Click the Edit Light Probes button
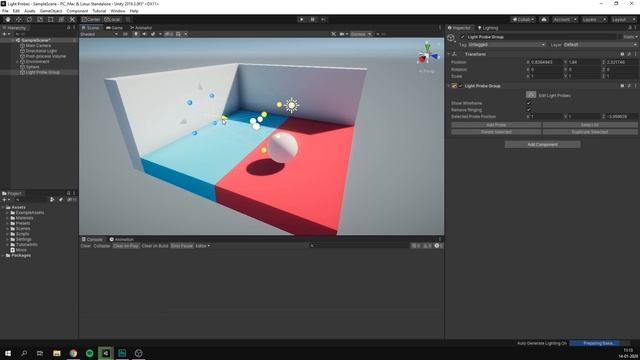Image resolution: width=640 pixels, height=360 pixels. coord(531,95)
